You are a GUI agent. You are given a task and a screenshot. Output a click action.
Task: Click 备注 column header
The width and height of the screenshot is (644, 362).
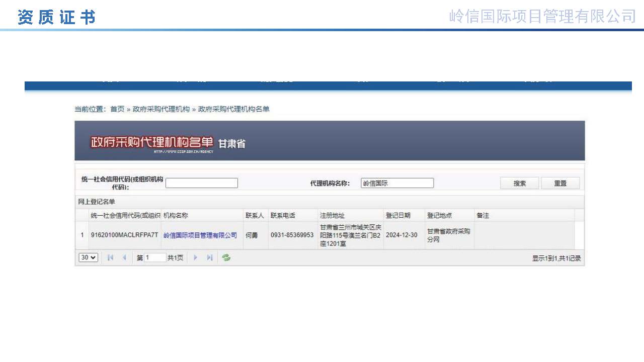tap(524, 215)
